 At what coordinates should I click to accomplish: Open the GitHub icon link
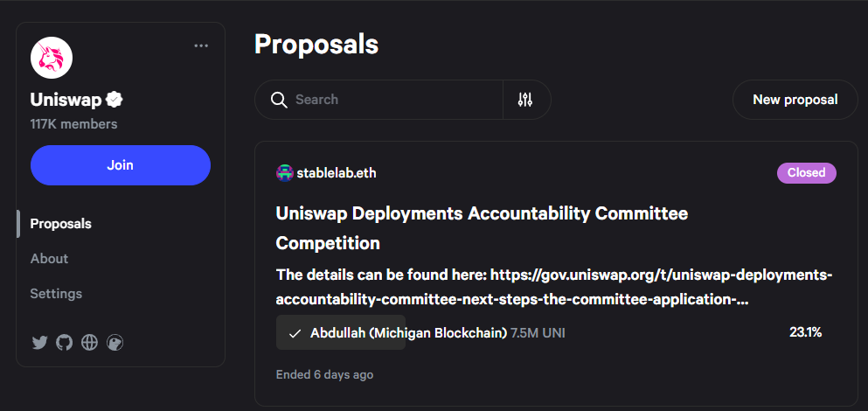point(64,342)
